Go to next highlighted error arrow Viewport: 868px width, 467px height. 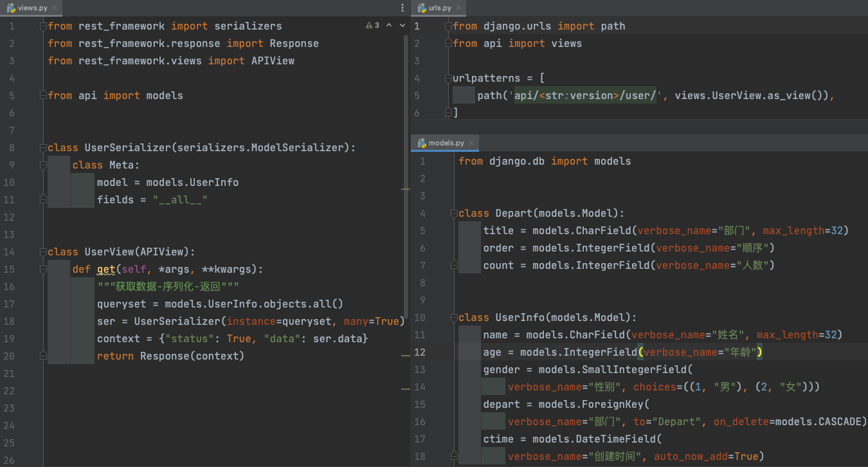pyautogui.click(x=402, y=26)
